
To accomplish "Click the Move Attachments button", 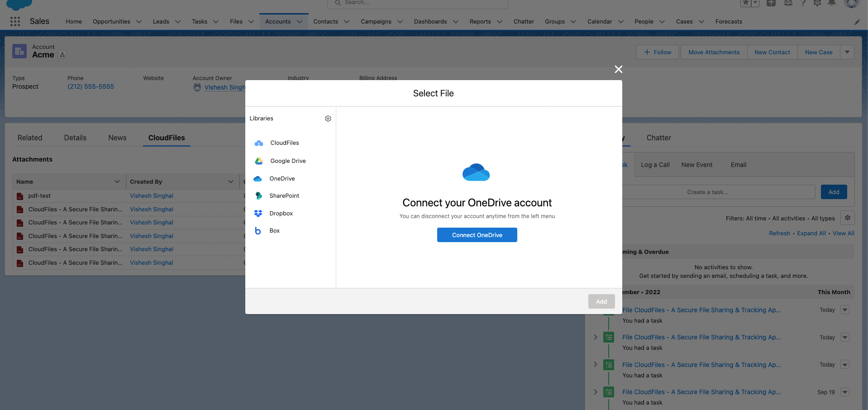I will (x=714, y=52).
